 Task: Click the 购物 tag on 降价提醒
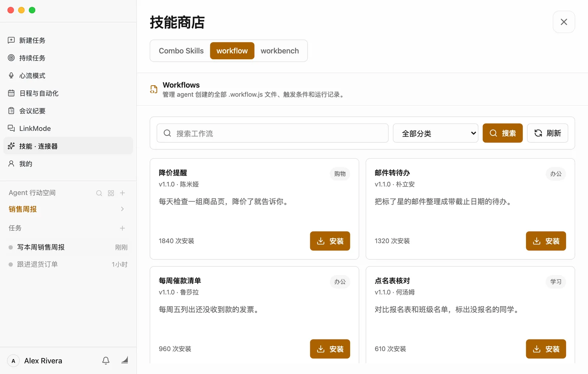click(340, 174)
